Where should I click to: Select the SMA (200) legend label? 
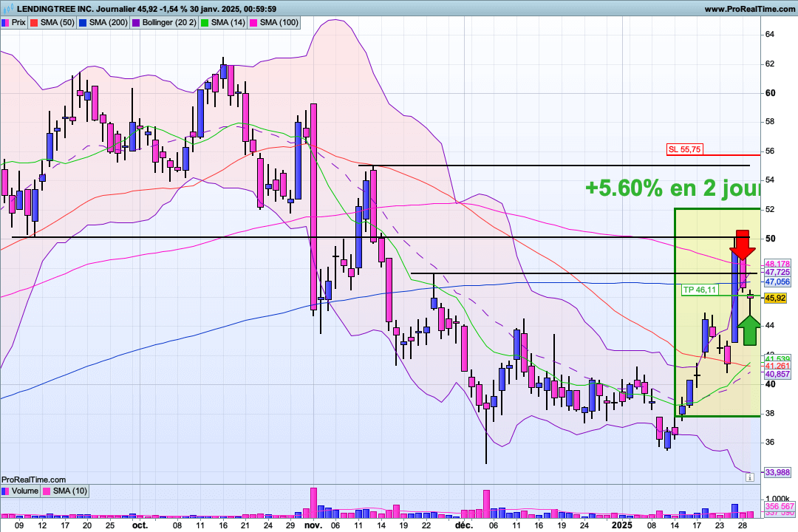[x=109, y=22]
